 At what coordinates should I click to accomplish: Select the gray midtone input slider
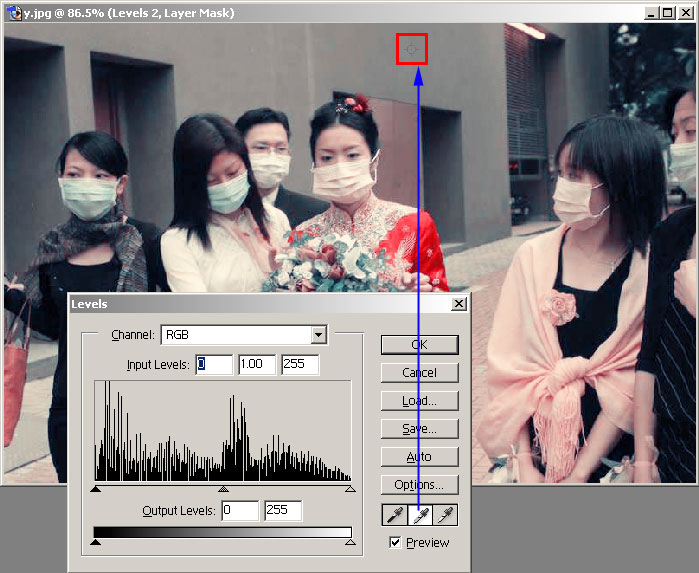pyautogui.click(x=223, y=489)
